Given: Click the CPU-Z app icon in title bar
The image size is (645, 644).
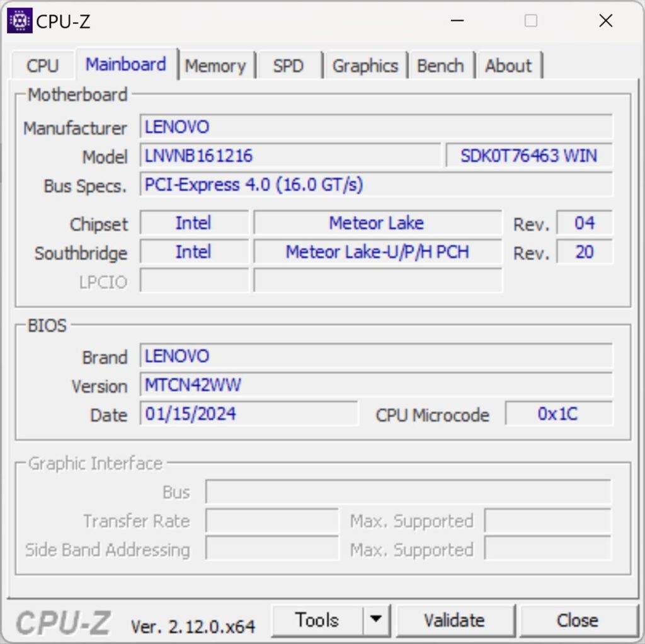Looking at the screenshot, I should 20,21.
